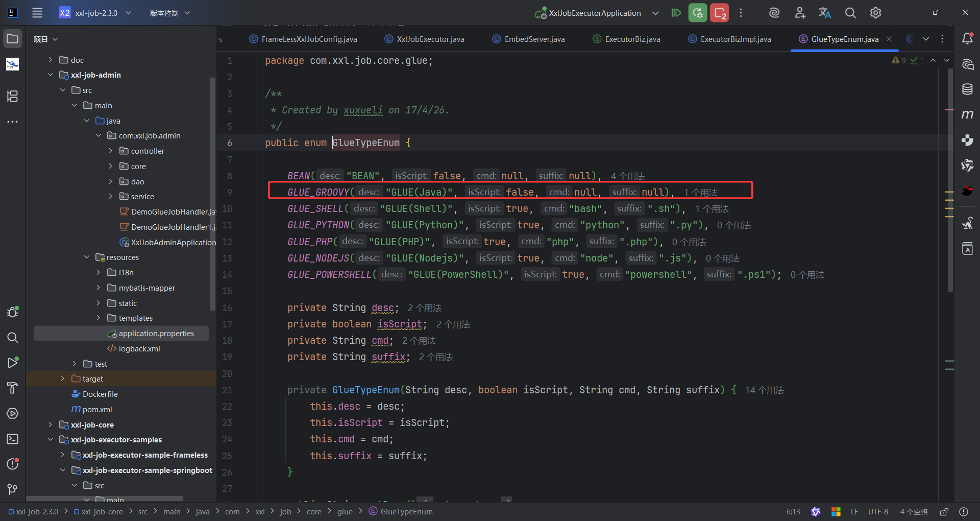Open the Database tool window
980x521 pixels.
click(x=967, y=89)
